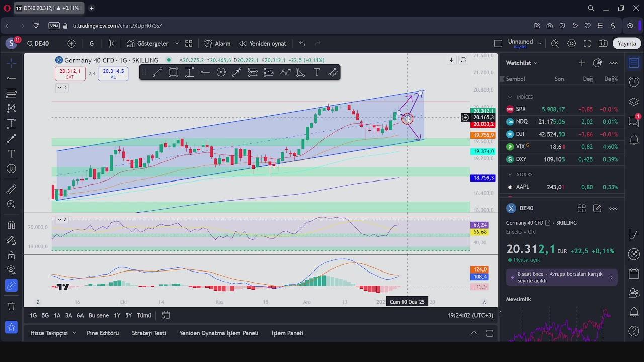This screenshot has width=644, height=362.
Task: Enter fullscreen mode
Action: click(587, 44)
